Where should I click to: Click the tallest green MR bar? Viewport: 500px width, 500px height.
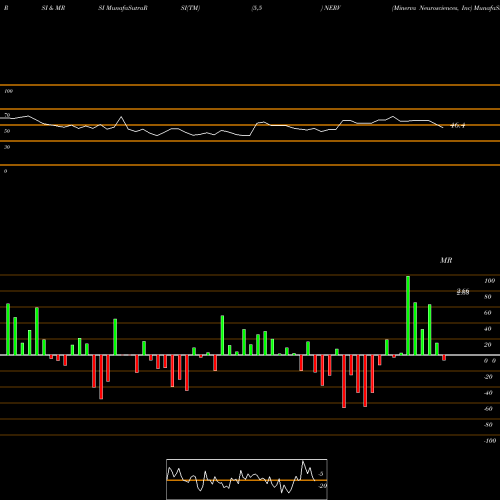point(408,315)
